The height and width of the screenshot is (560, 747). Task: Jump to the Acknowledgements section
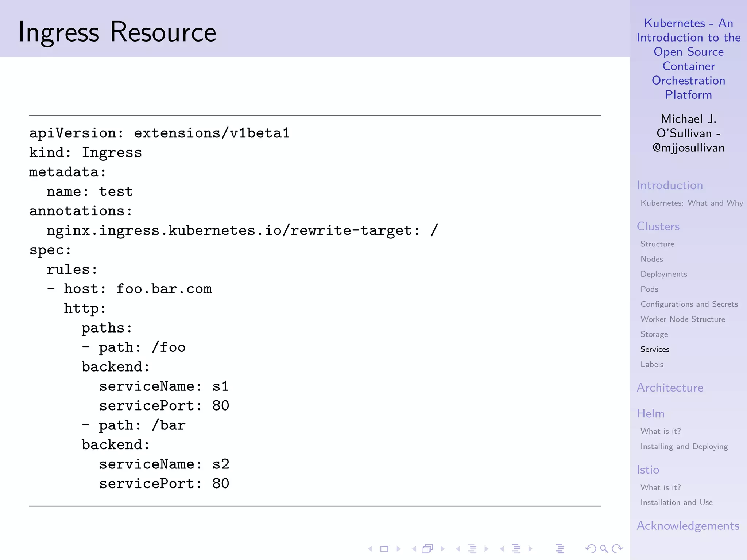(688, 526)
